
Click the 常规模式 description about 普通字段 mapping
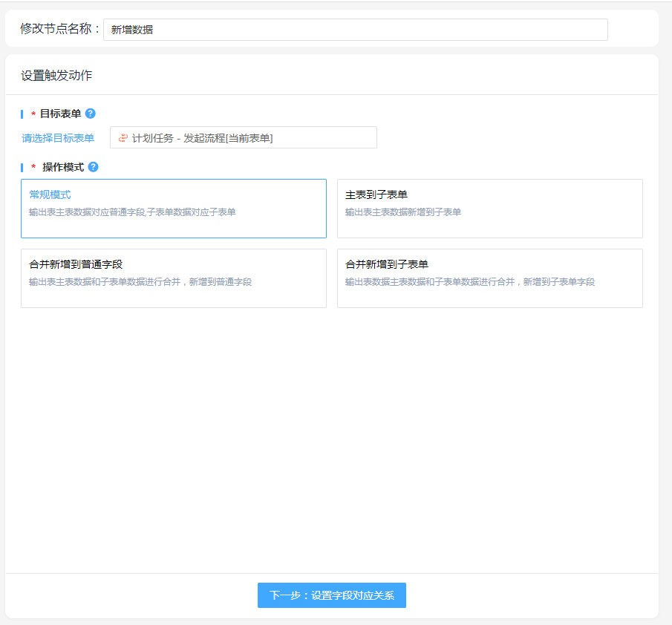132,212
